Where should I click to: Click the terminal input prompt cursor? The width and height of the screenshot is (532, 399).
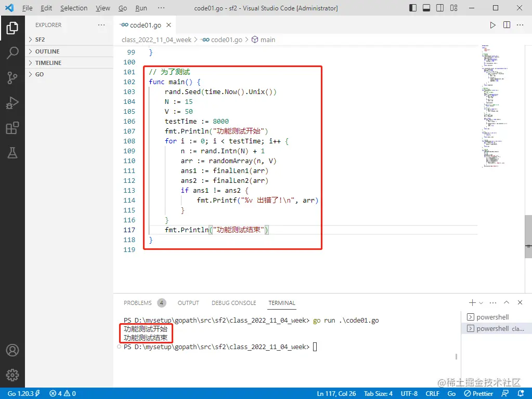tap(315, 347)
